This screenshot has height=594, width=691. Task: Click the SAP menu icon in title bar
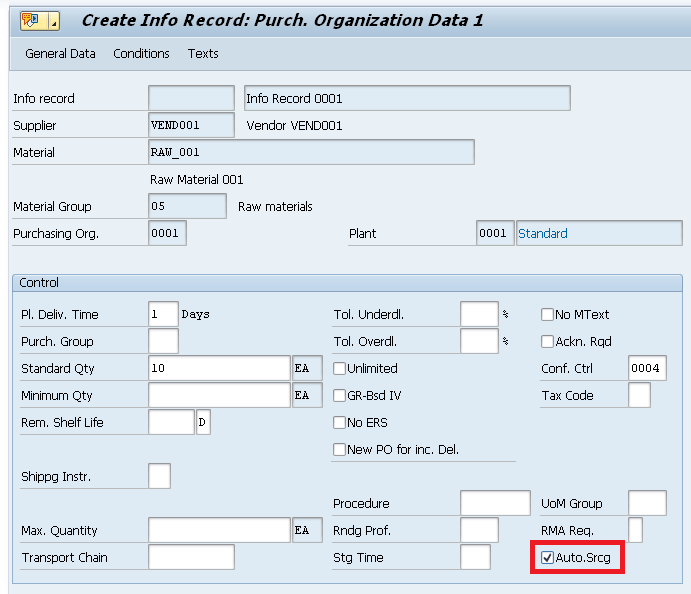39,20
